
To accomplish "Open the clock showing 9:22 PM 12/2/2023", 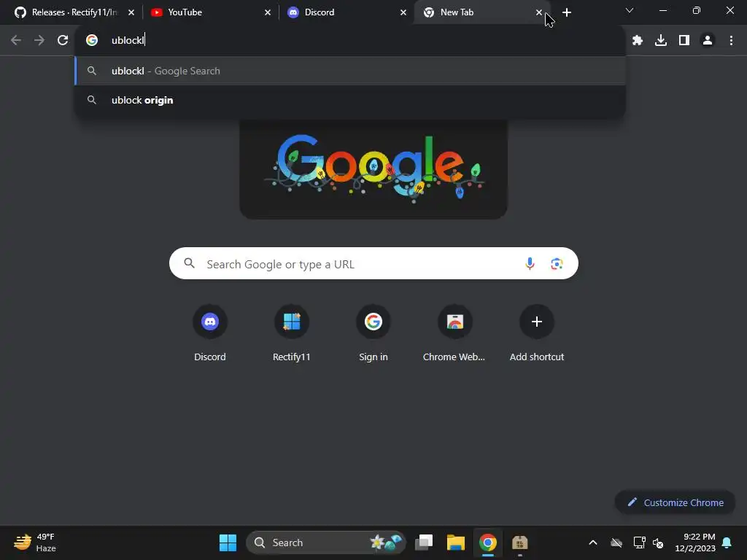I will [x=695, y=542].
